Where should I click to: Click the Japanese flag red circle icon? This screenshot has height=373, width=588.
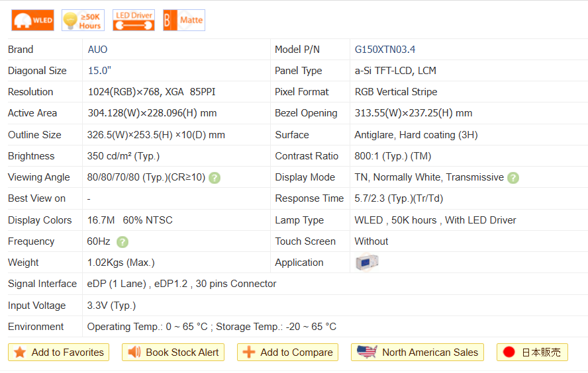(509, 352)
